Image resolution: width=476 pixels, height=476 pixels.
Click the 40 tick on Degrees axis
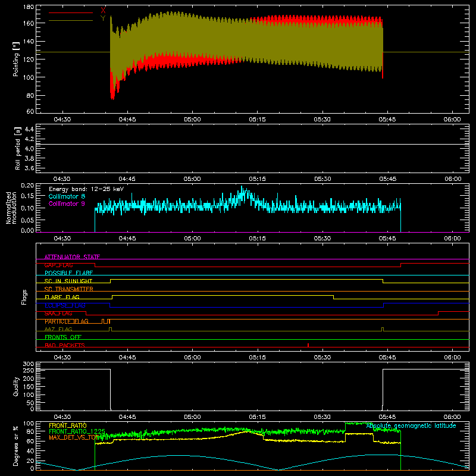(x=30, y=451)
